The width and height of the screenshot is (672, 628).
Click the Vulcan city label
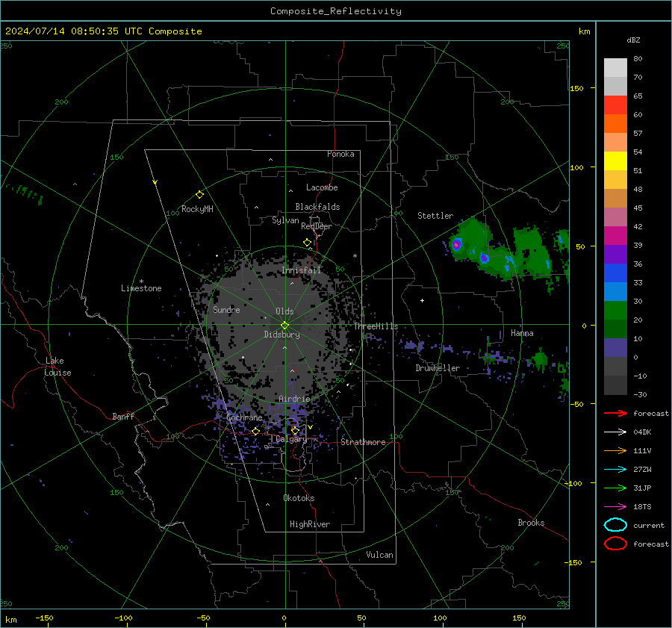coord(380,555)
